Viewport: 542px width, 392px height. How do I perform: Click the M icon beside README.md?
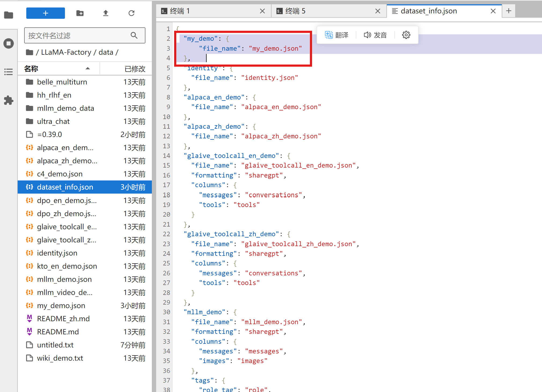tap(30, 332)
